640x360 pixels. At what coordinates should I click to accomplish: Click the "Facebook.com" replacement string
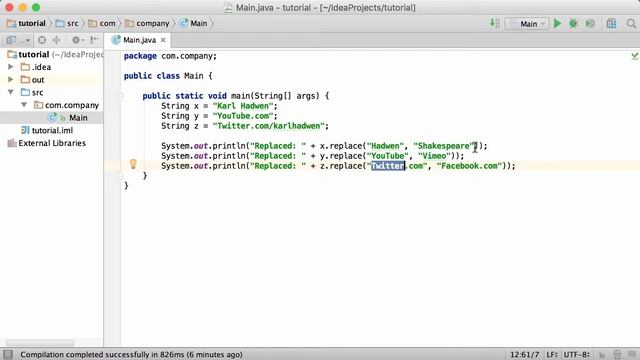(469, 166)
